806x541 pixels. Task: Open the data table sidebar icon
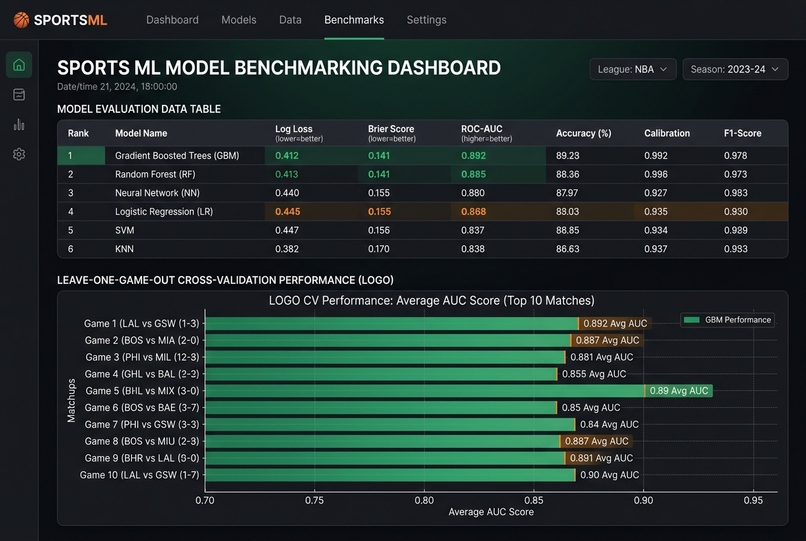19,95
